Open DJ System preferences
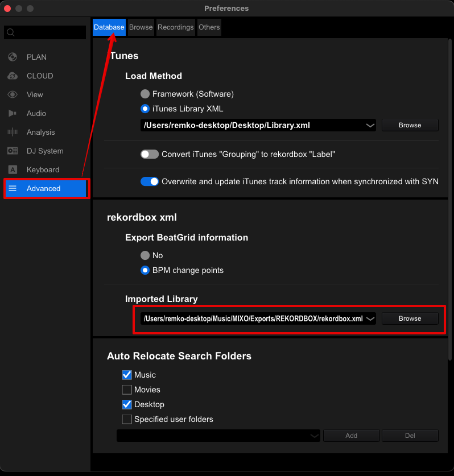Screen dimensions: 454x476 45,151
